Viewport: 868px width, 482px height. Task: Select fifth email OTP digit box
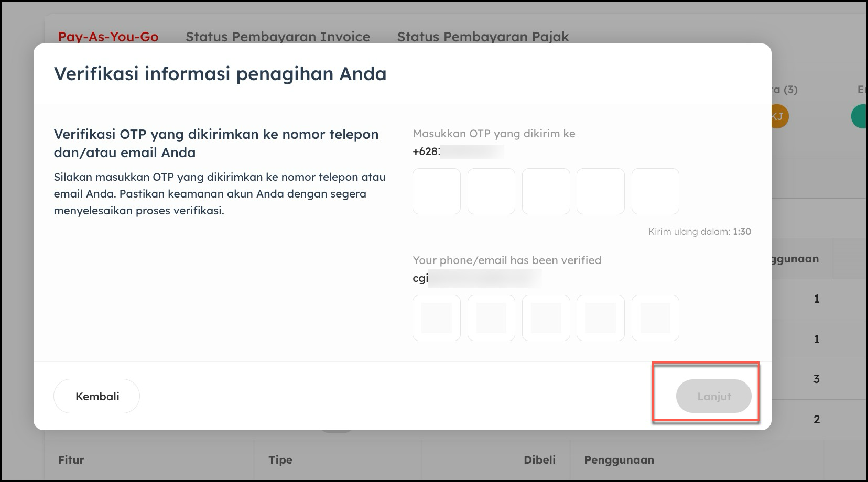click(x=655, y=318)
